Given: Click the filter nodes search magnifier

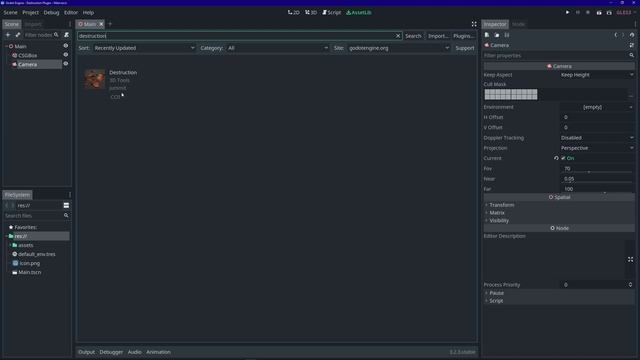Looking at the screenshot, I should pyautogui.click(x=56, y=35).
